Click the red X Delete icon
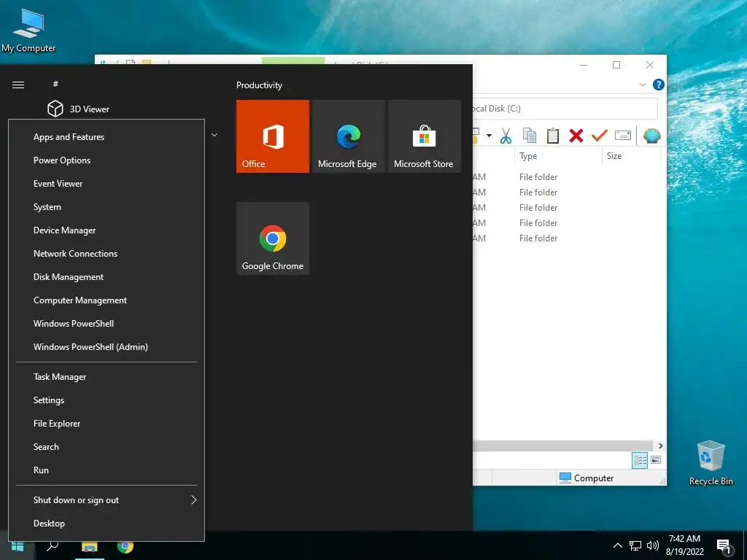The height and width of the screenshot is (560, 747). click(x=576, y=136)
